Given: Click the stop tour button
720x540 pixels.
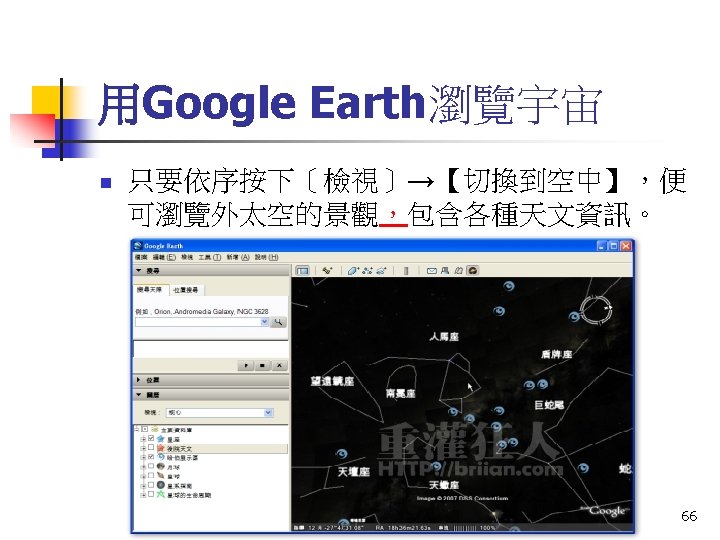Looking at the screenshot, I should point(262,366).
